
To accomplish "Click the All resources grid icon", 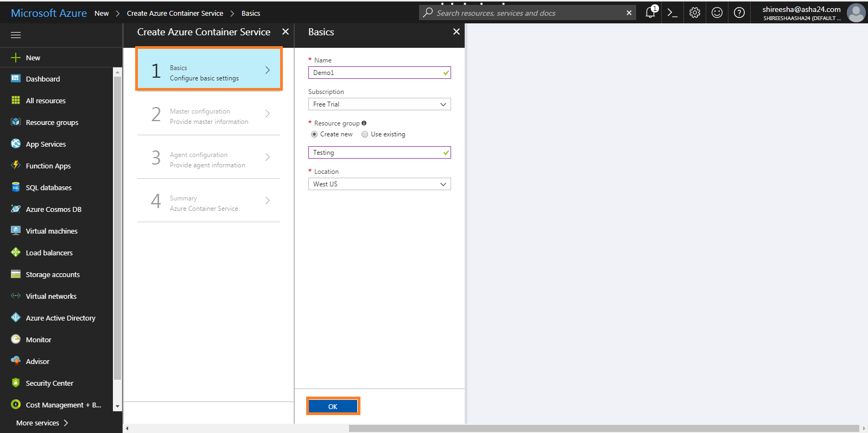I will coord(16,101).
